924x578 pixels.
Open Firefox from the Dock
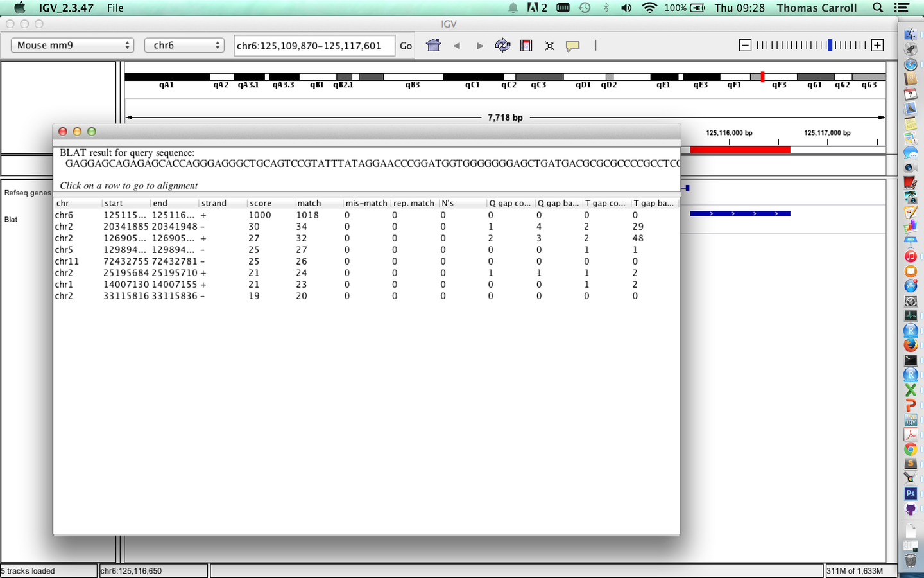[911, 345]
